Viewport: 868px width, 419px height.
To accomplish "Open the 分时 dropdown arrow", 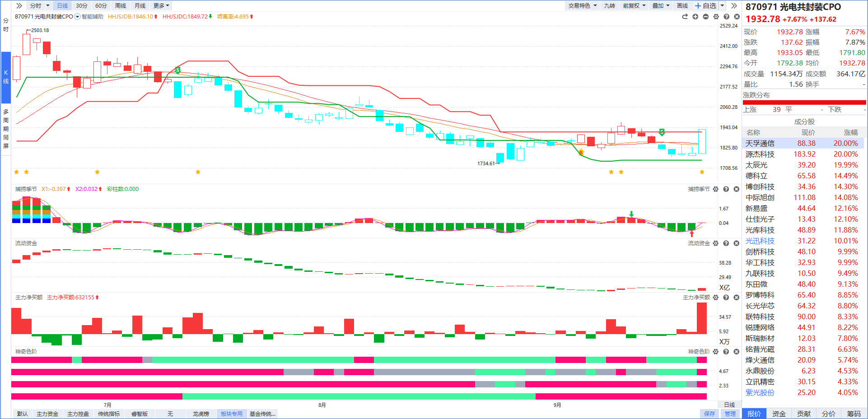I will (48, 5).
